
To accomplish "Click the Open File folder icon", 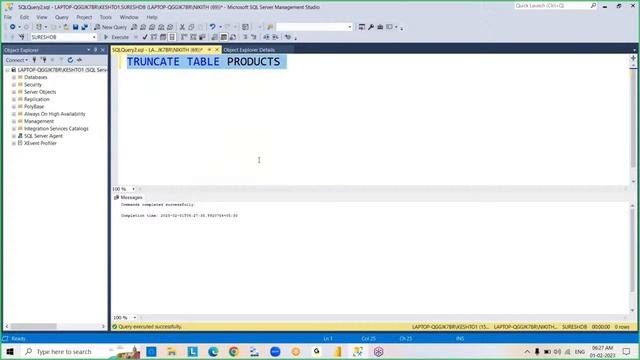I will [x=66, y=27].
